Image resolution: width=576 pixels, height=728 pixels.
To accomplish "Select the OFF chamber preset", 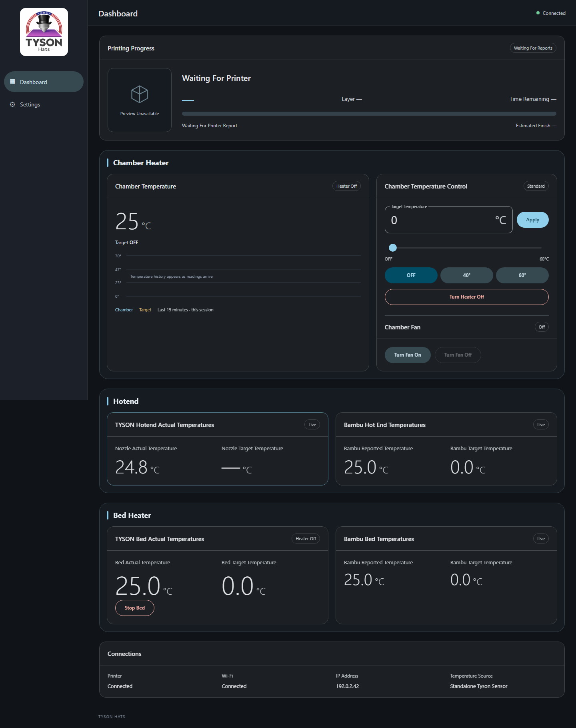I will (x=411, y=275).
